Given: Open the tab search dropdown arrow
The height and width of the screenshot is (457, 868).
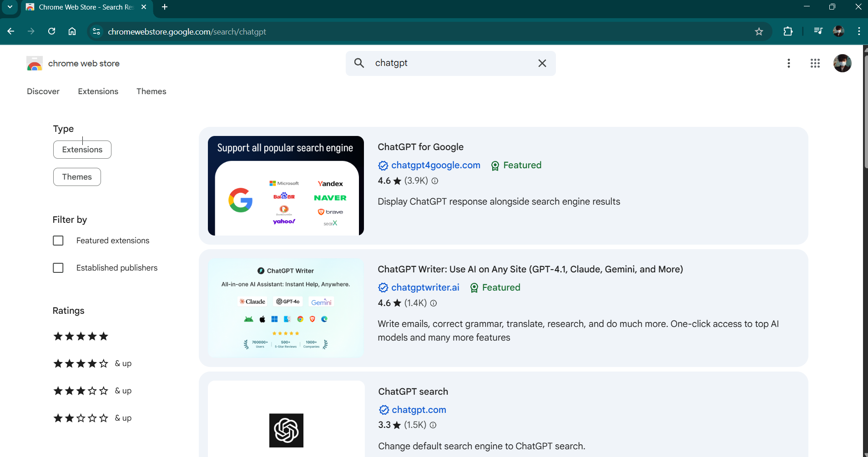Looking at the screenshot, I should click(x=10, y=7).
